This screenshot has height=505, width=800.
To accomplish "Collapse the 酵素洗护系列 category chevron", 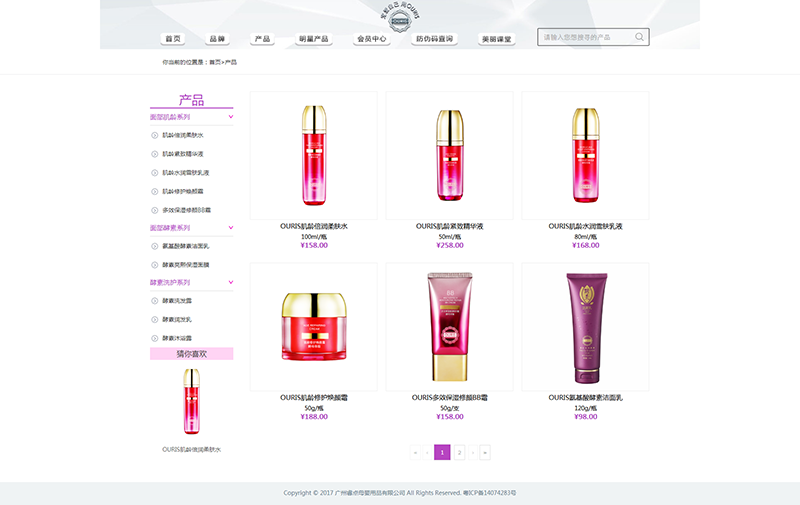I will point(231,283).
